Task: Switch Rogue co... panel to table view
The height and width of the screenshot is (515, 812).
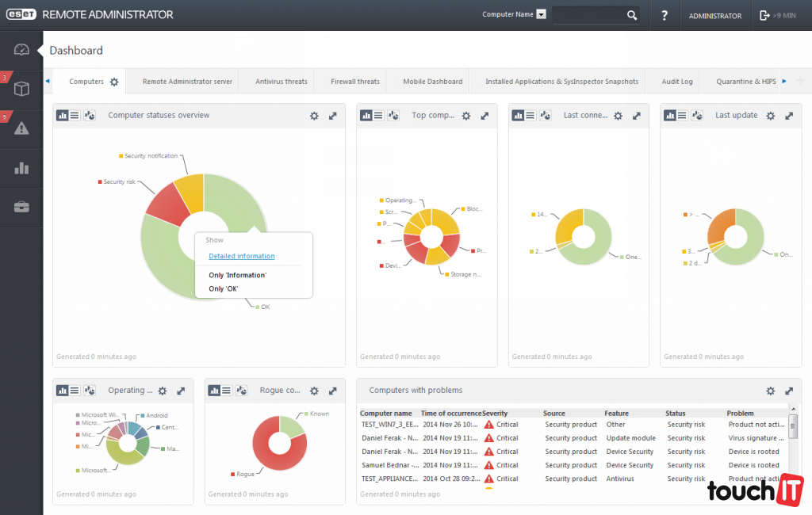Action: pyautogui.click(x=226, y=391)
